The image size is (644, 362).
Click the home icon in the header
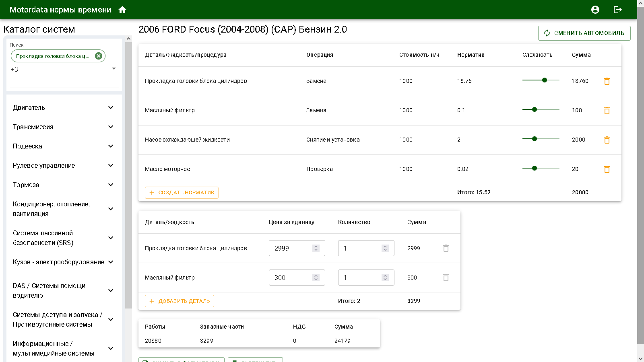pyautogui.click(x=123, y=9)
